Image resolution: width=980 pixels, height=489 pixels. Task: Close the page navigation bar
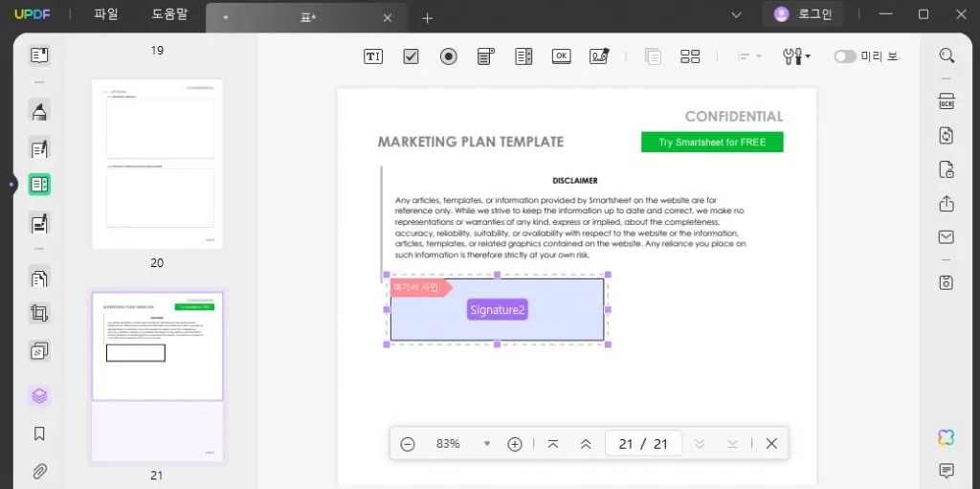[x=772, y=443]
